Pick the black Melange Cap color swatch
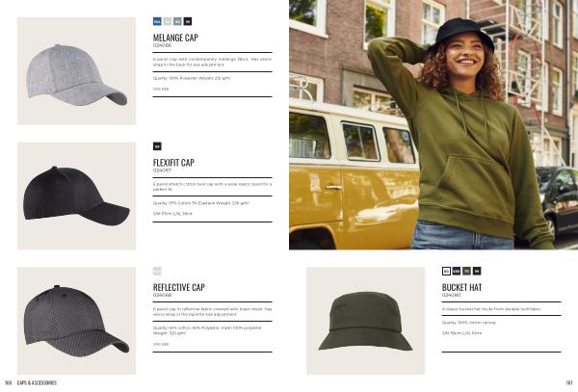This screenshot has width=578, height=392. click(188, 21)
